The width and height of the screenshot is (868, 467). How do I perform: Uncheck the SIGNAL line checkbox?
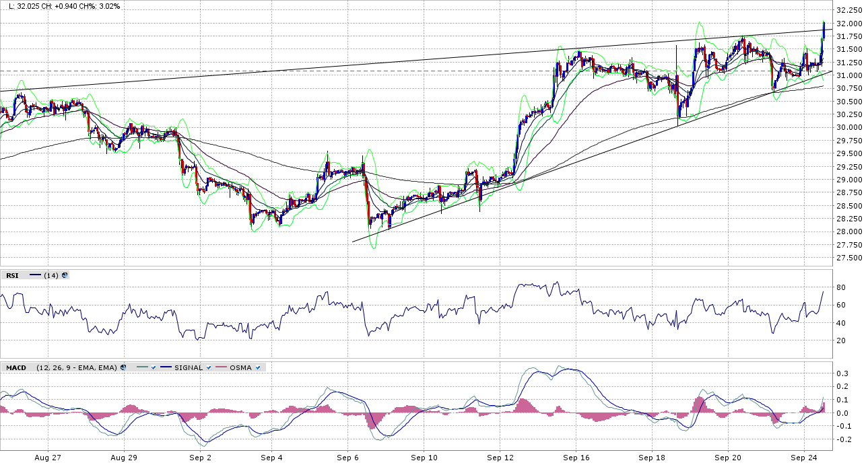click(209, 367)
